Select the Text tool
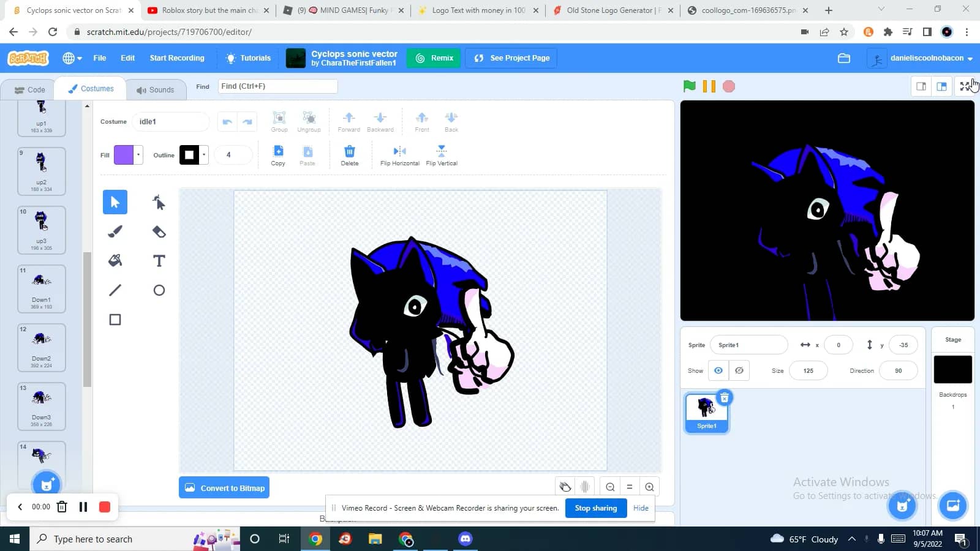 tap(159, 260)
